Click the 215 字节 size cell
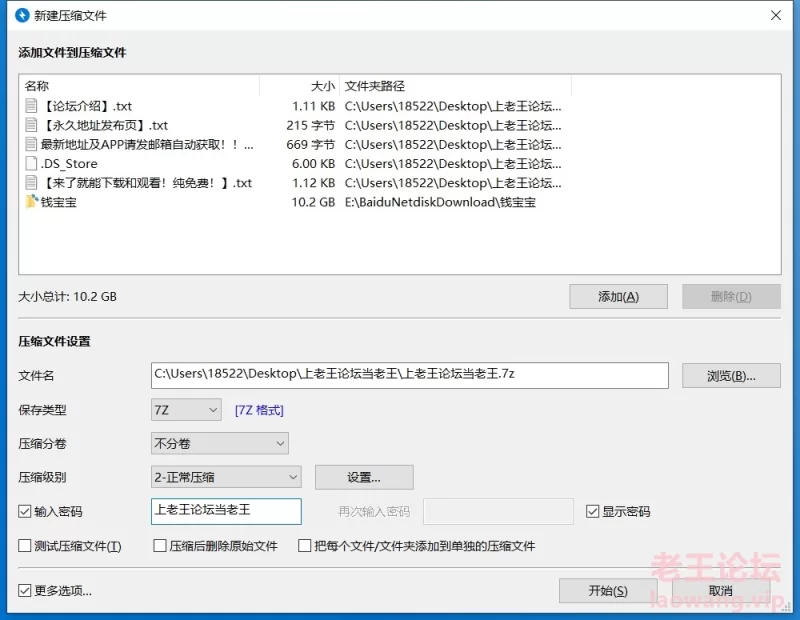Viewport: 800px width, 620px height. click(x=311, y=126)
